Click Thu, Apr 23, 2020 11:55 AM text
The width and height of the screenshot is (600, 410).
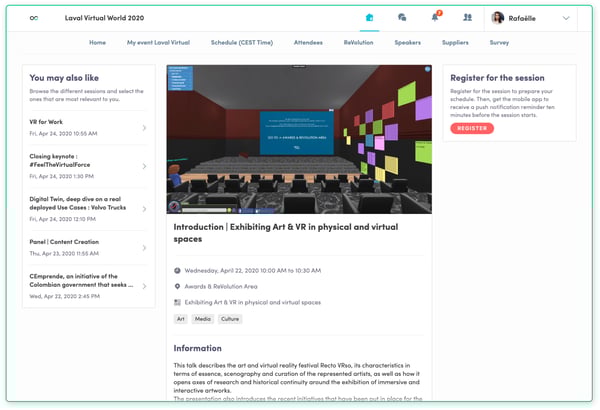tap(64, 253)
